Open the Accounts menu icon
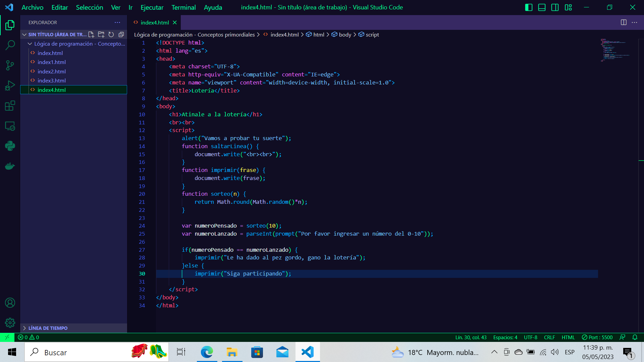Image resolution: width=644 pixels, height=362 pixels. pos(10,303)
